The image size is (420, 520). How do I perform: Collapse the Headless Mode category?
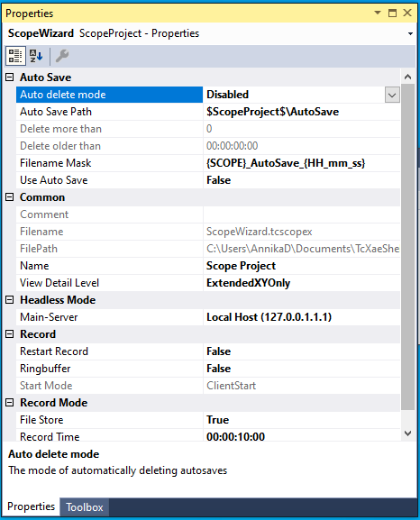[x=10, y=300]
